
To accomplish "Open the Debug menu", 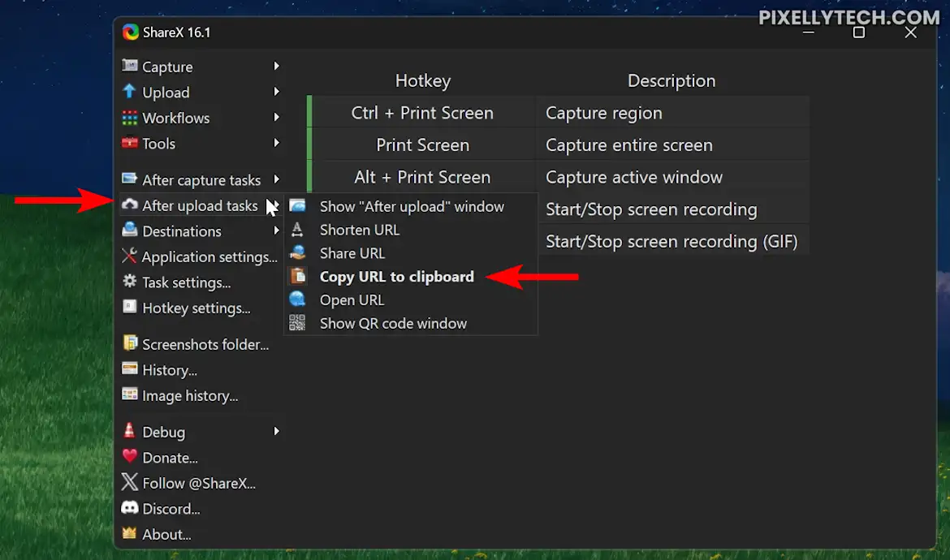I will 201,432.
